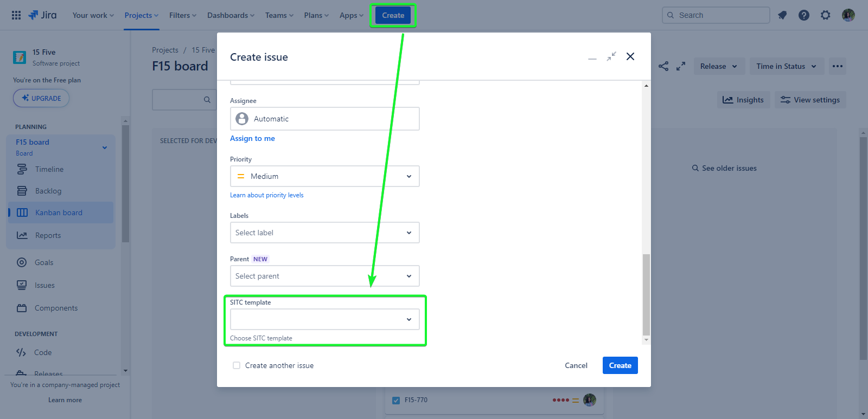The image size is (868, 419).
Task: Toggle the F15-770 card checkbox
Action: click(x=396, y=401)
